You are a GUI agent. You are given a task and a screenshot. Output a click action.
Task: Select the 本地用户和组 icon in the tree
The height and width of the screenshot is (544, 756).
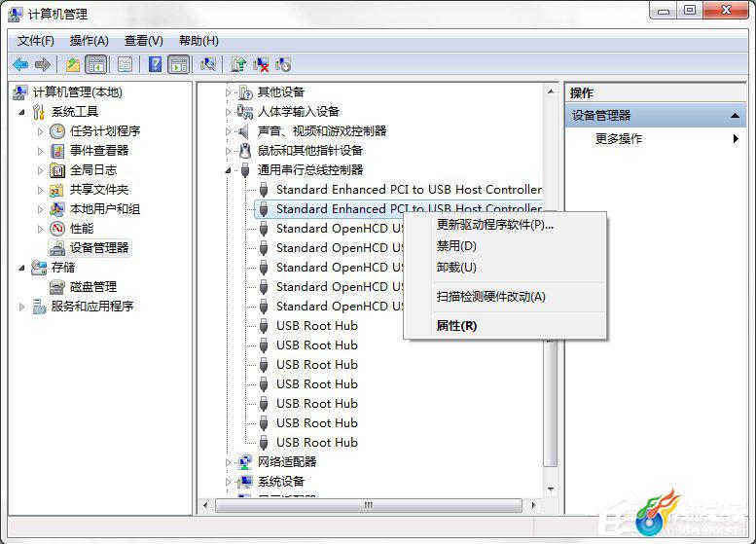pos(57,209)
